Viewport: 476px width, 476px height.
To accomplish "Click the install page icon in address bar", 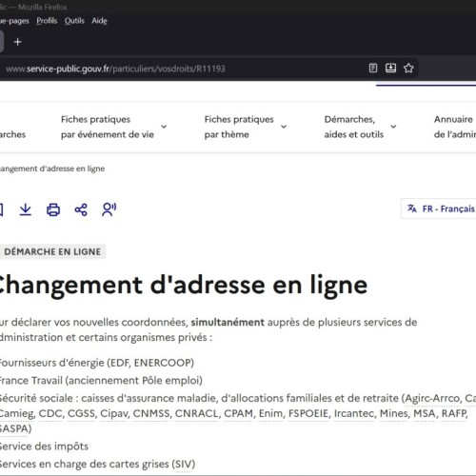I will pos(390,69).
